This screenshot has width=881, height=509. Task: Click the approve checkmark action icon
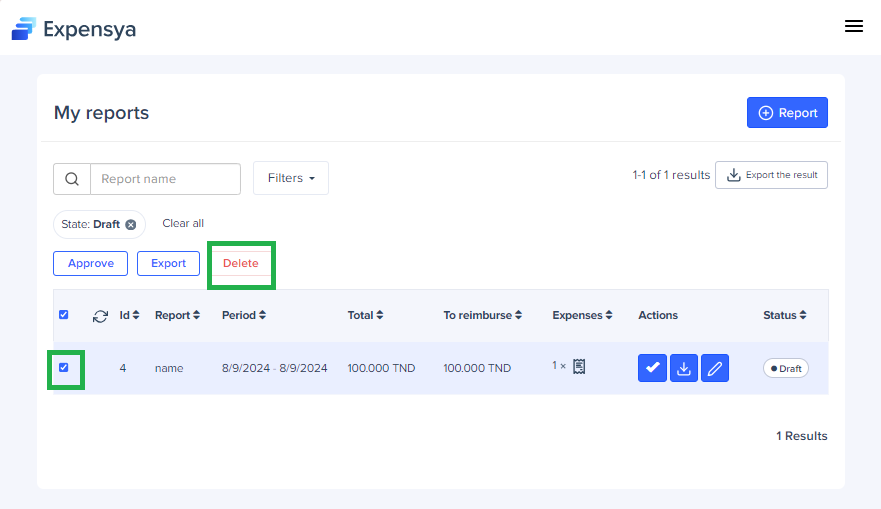tap(652, 368)
